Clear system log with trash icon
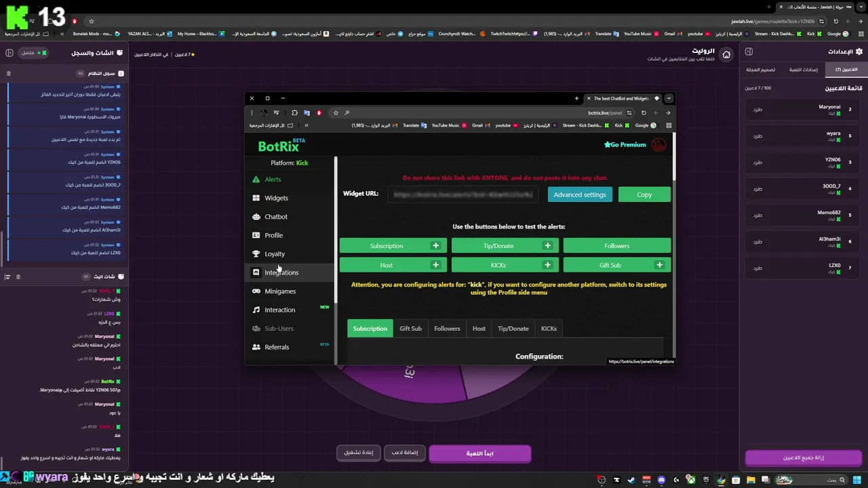 [x=9, y=73]
